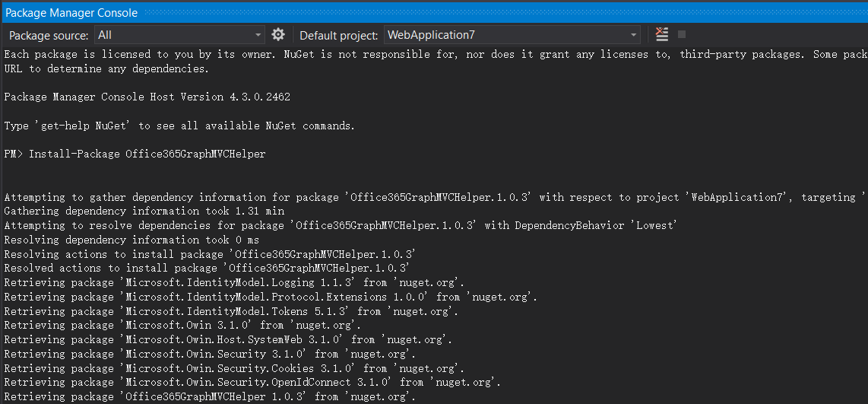The image size is (868, 404).
Task: Click the Microsoft.Owin.Security.Cookies 3.1.0 line
Action: tap(234, 368)
